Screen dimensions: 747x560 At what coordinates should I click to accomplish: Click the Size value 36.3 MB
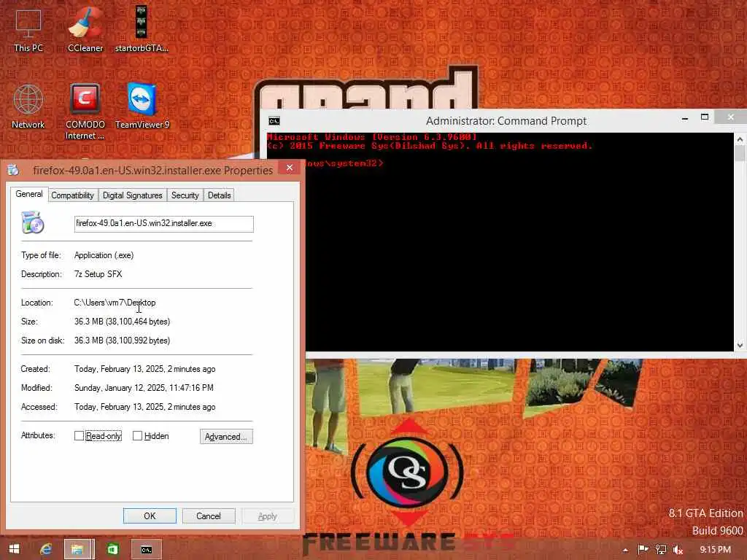(x=122, y=322)
